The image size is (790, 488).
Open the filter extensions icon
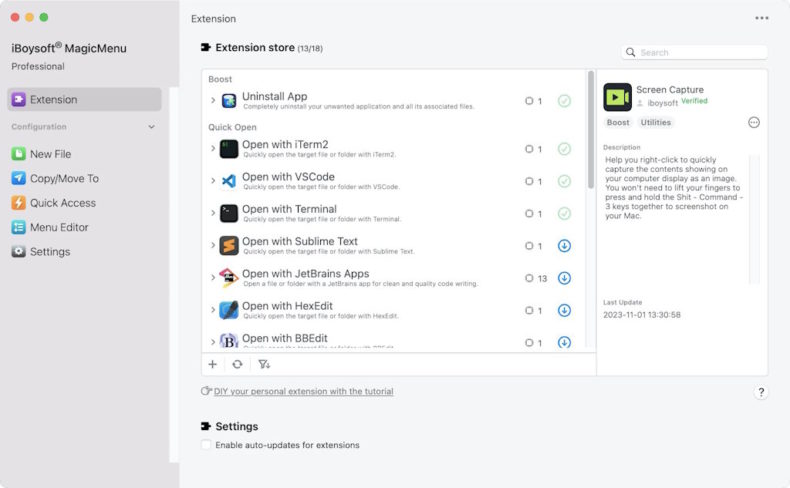(x=264, y=365)
